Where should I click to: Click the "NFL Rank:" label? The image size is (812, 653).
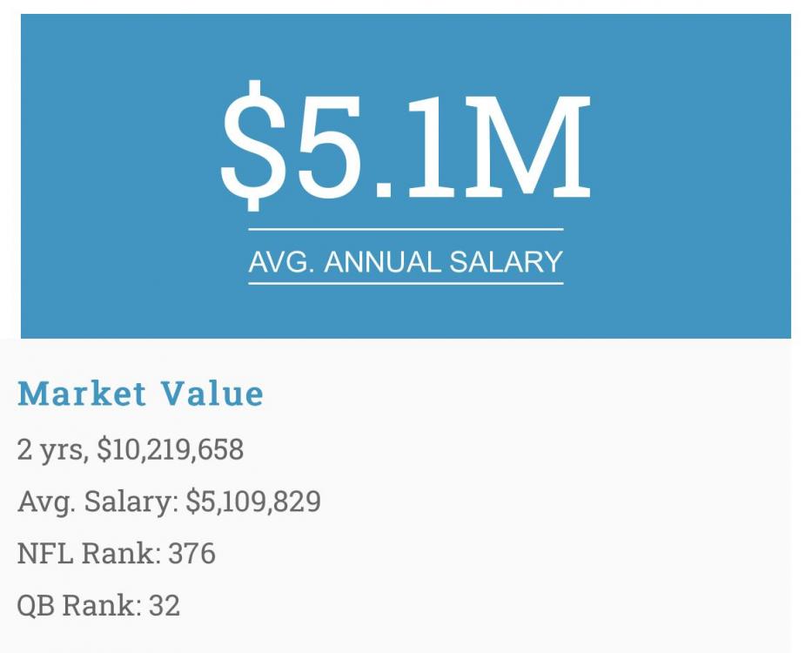click(89, 554)
